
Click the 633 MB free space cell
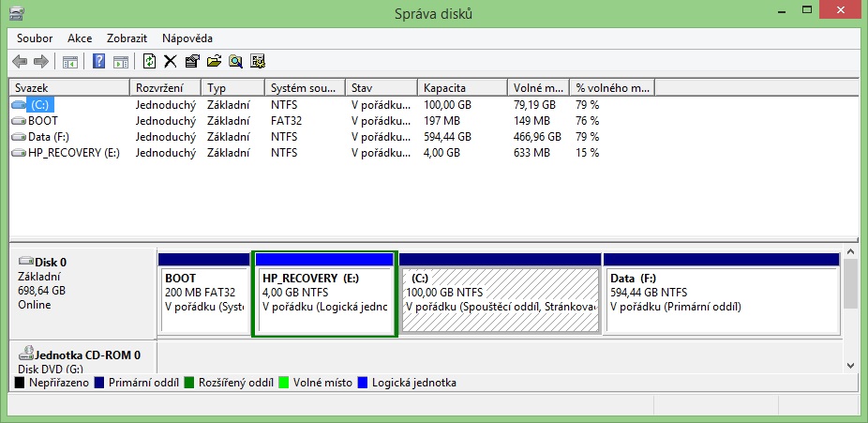[531, 153]
